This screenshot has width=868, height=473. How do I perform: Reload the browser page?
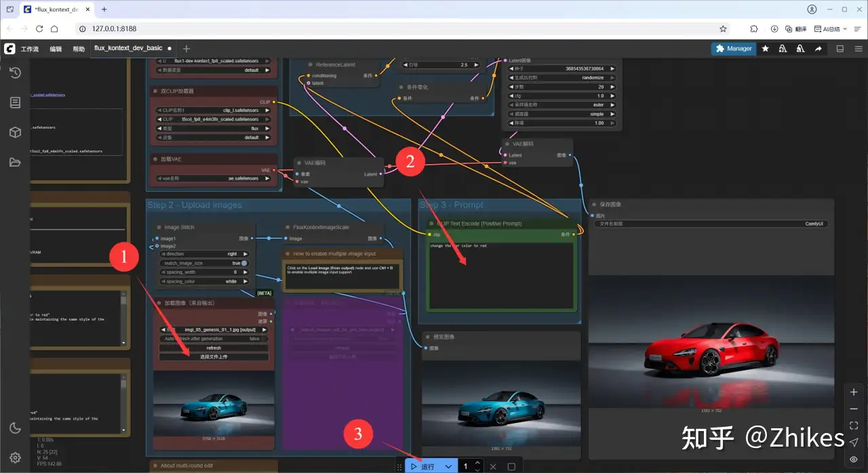(x=39, y=29)
